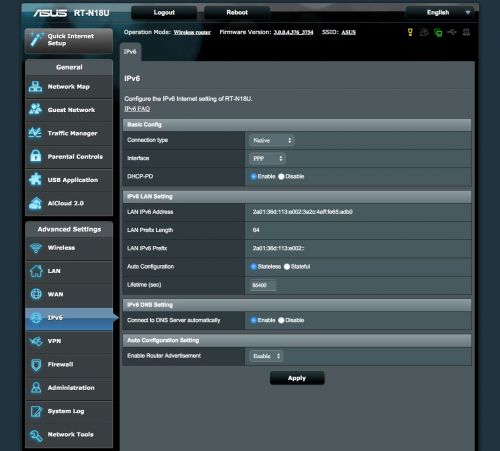Screen dimensions: 500x451
Task: Open the VPN icon in sidebar
Action: click(36, 341)
